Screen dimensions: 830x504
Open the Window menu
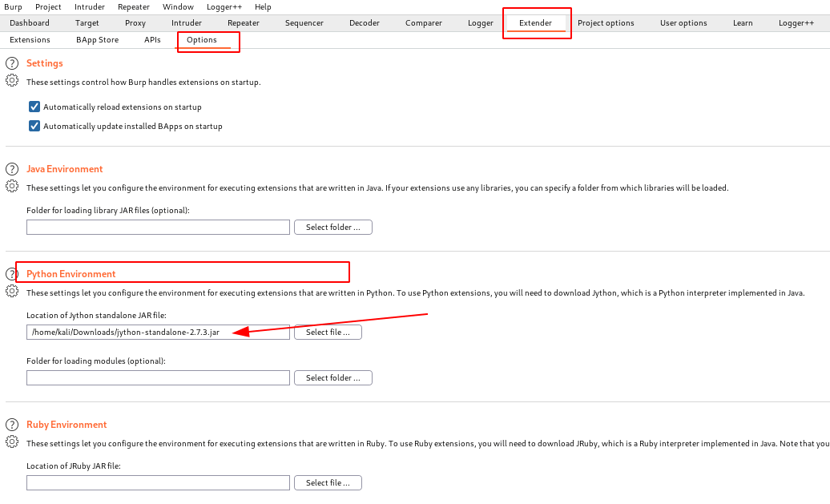click(x=178, y=7)
